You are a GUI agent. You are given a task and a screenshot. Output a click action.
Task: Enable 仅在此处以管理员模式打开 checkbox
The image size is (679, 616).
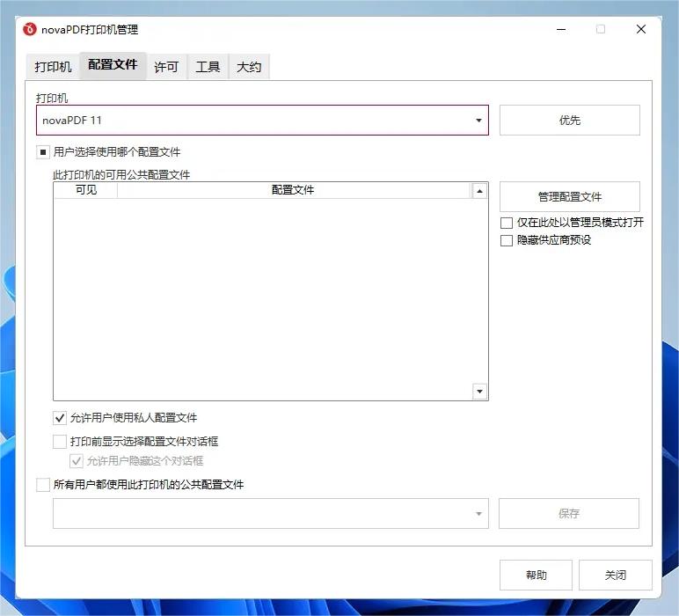(507, 223)
